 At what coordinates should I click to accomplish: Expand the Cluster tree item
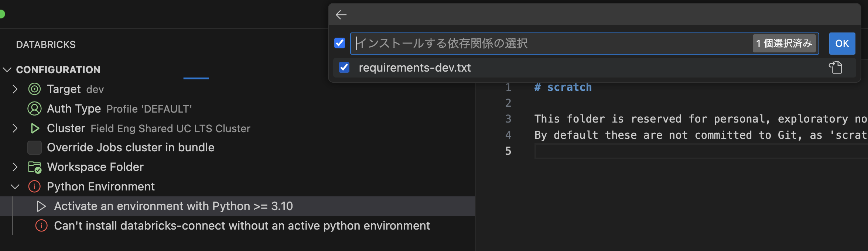[x=15, y=128]
